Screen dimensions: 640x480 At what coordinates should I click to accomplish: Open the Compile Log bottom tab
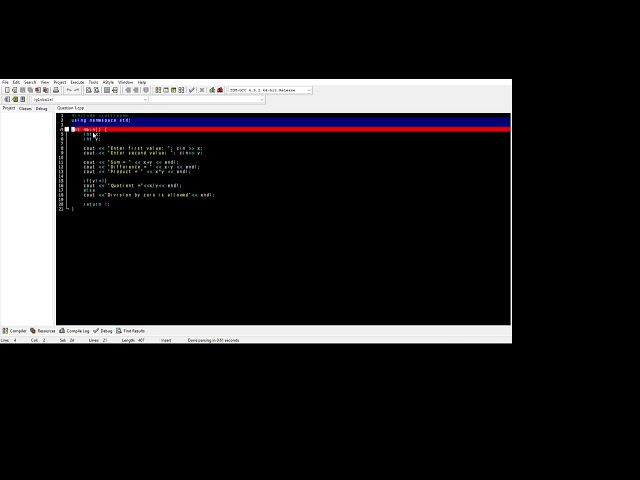tap(74, 331)
